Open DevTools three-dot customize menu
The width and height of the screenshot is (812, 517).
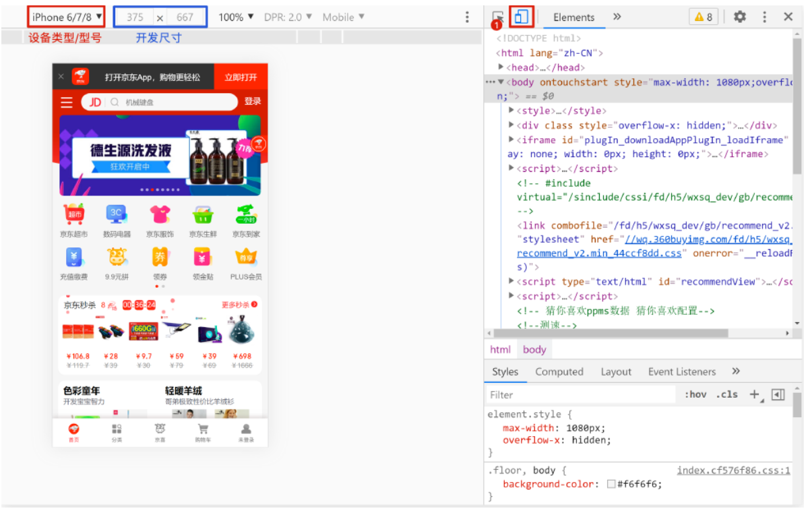tap(765, 17)
